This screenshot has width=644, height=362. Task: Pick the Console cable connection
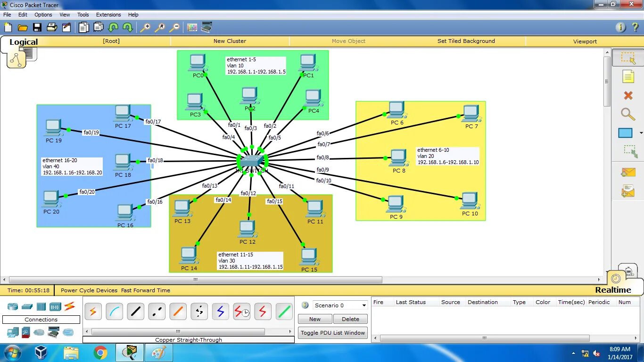[x=114, y=312]
